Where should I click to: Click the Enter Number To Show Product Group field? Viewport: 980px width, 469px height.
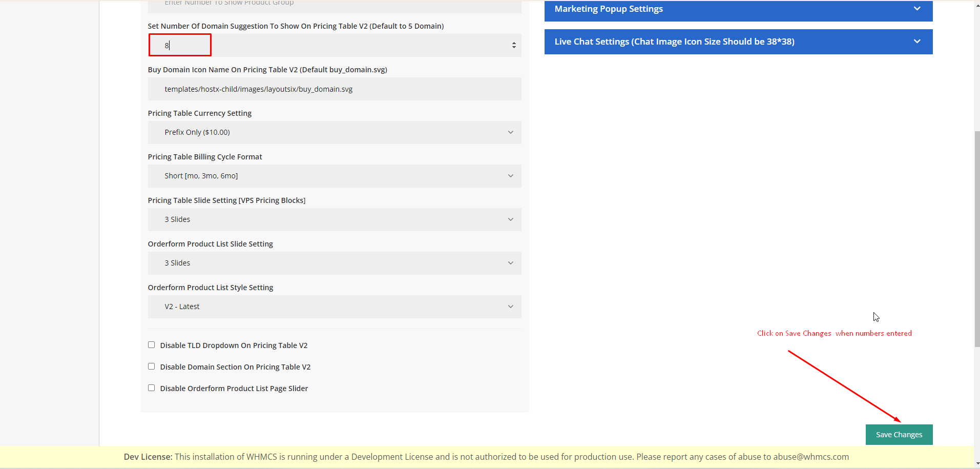(x=334, y=5)
